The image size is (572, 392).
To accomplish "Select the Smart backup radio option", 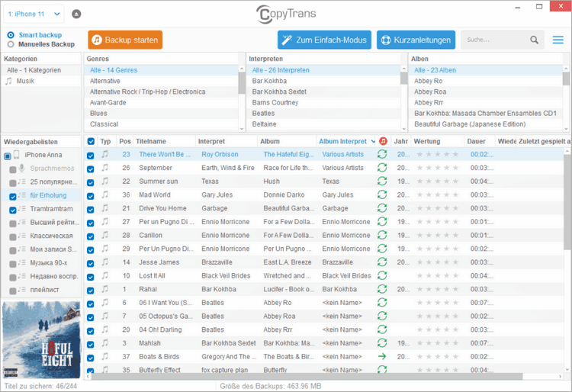I will pos(11,35).
